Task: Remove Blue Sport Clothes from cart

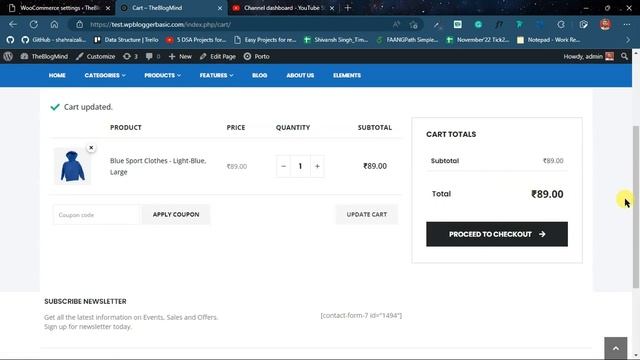Action: (91, 148)
